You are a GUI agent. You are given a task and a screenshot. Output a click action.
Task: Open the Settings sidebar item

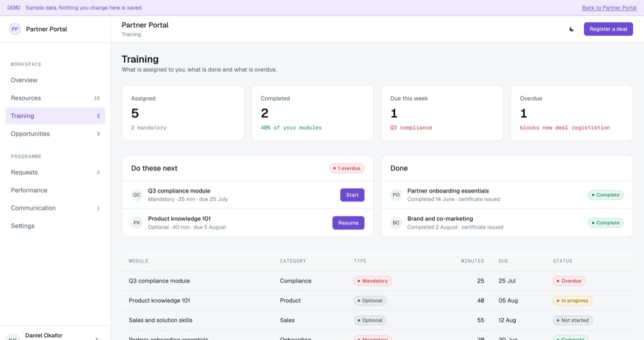55,226
